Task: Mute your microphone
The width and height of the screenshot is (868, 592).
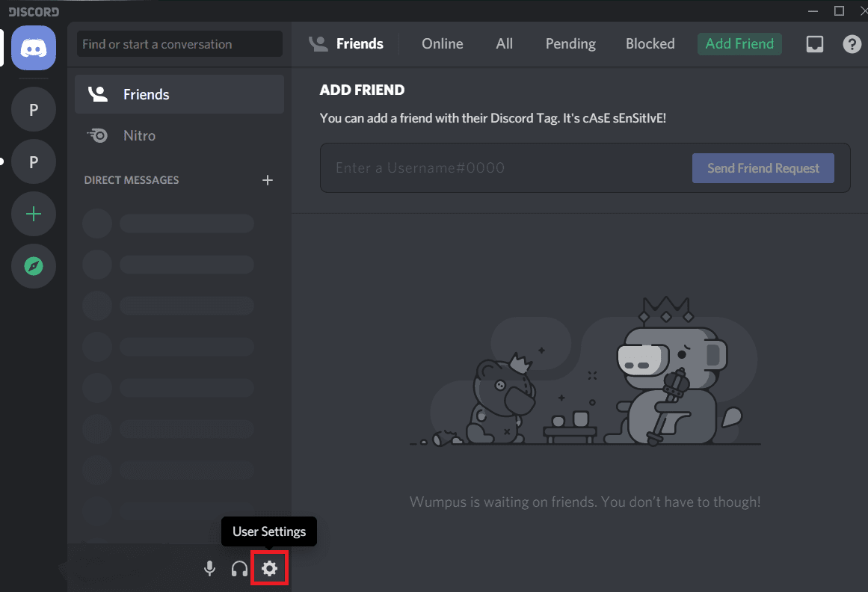Action: [x=209, y=568]
